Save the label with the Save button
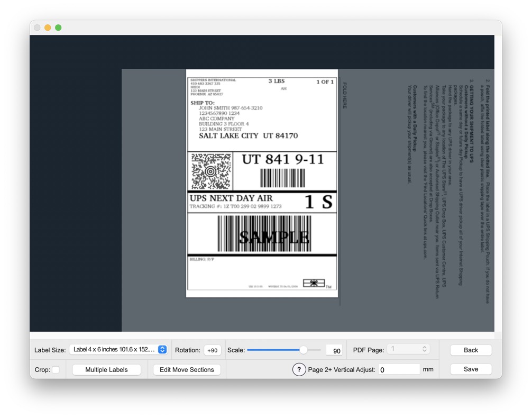Image resolution: width=532 pixels, height=418 pixels. click(x=471, y=369)
